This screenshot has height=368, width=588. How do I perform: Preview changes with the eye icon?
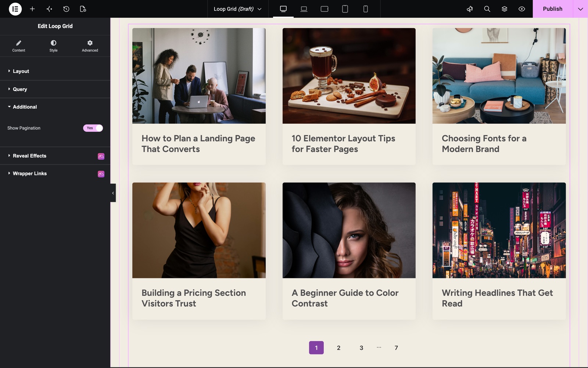point(521,9)
